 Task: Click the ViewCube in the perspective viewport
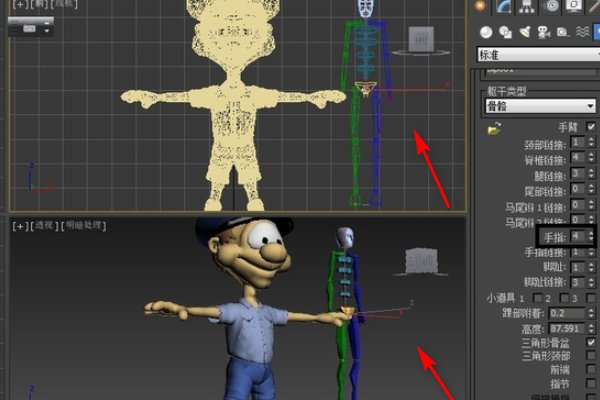pos(421,261)
